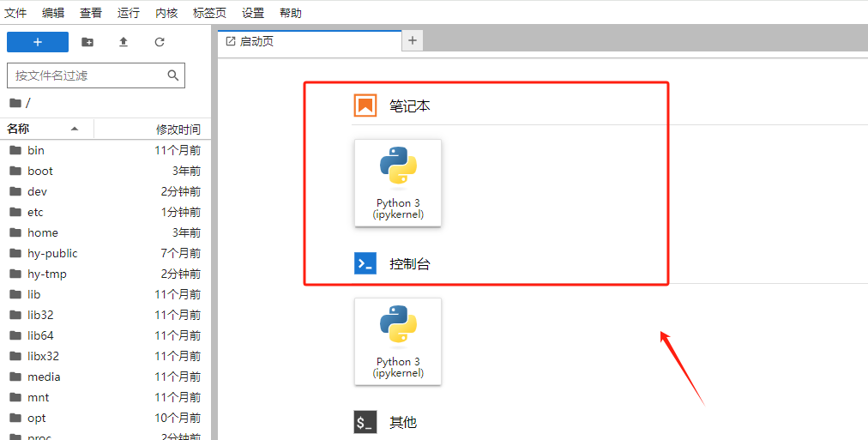Screen dimensions: 868x440
Task: Click the 笔记本 section heading text
Action: [x=410, y=105]
